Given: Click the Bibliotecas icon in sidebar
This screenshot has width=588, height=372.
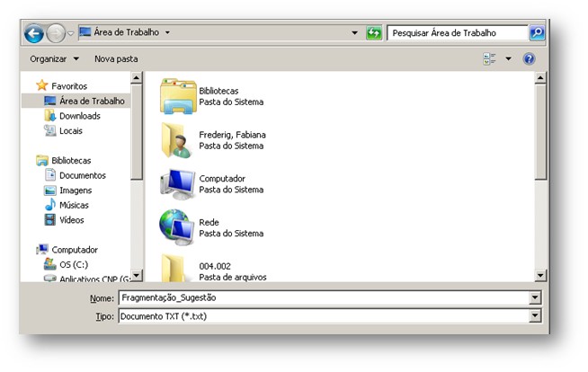Looking at the screenshot, I should 42,160.
